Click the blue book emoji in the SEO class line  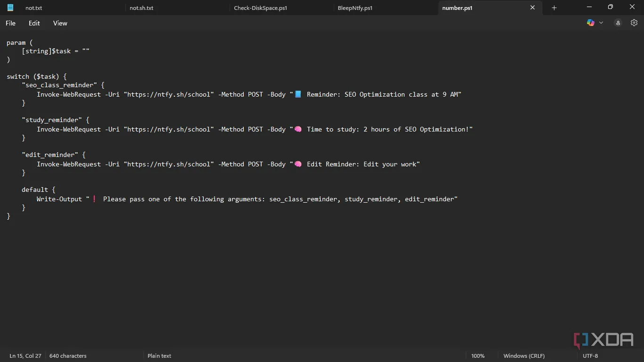point(298,94)
